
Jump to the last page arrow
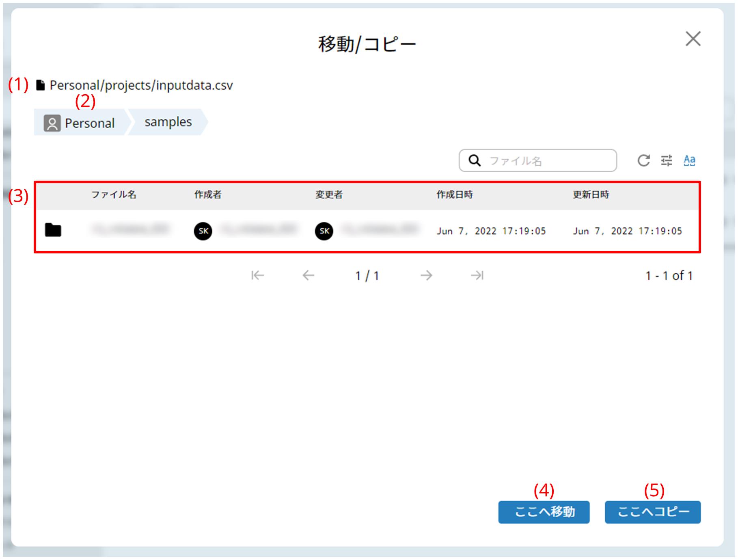coord(477,275)
